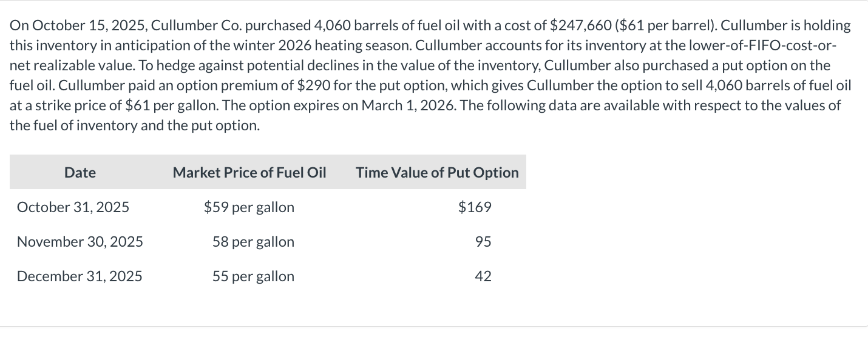Click the 42 time value cell
The height and width of the screenshot is (337, 868).
pyautogui.click(x=483, y=276)
